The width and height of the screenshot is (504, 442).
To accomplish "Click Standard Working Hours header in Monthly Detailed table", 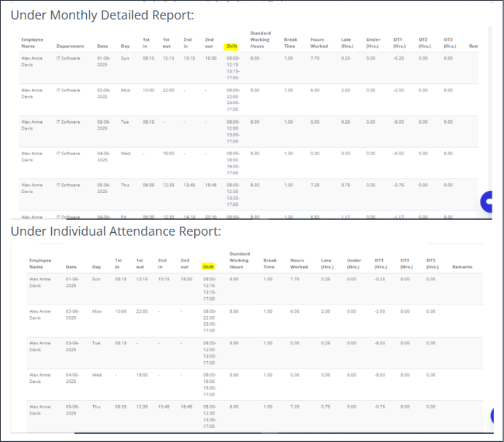I will (260, 40).
